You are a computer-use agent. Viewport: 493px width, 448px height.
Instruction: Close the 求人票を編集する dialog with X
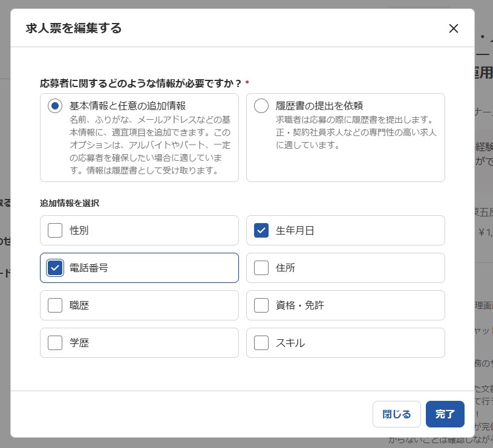[x=454, y=28]
